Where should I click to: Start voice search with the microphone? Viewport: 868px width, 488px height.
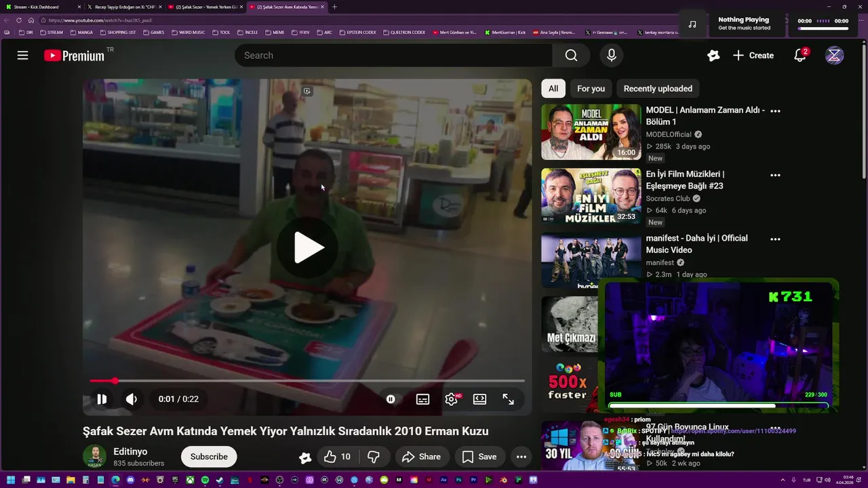tap(612, 56)
